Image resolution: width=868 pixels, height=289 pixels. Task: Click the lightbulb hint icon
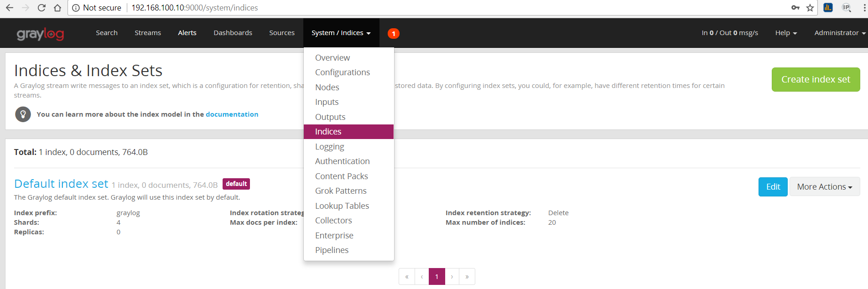[23, 114]
